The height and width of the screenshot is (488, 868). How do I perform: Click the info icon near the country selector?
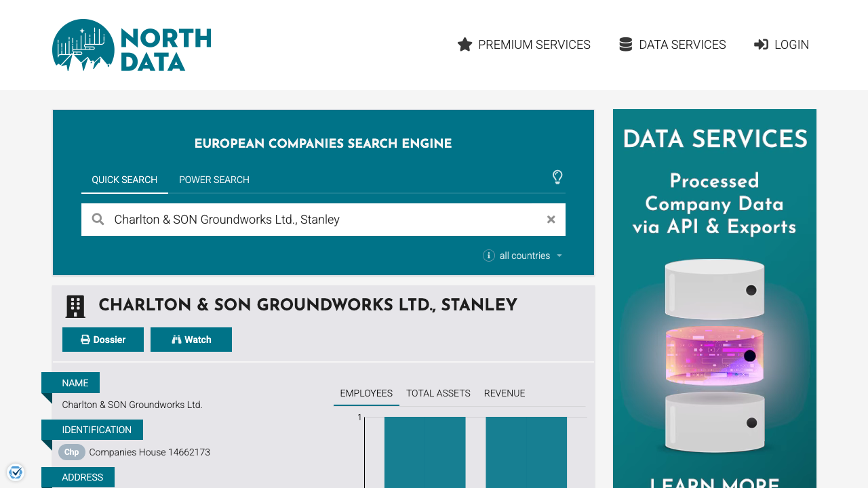(488, 256)
